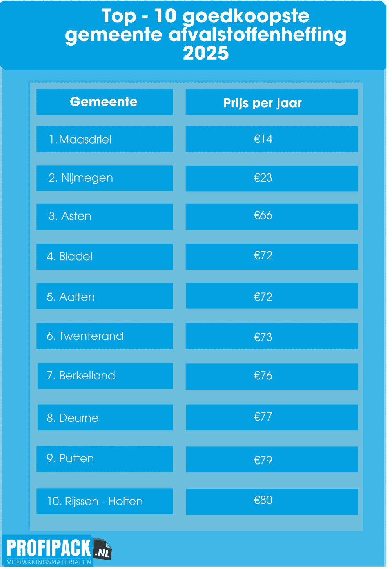The image size is (392, 569).
Task: Select the 3. Asten entry
Action: click(105, 216)
